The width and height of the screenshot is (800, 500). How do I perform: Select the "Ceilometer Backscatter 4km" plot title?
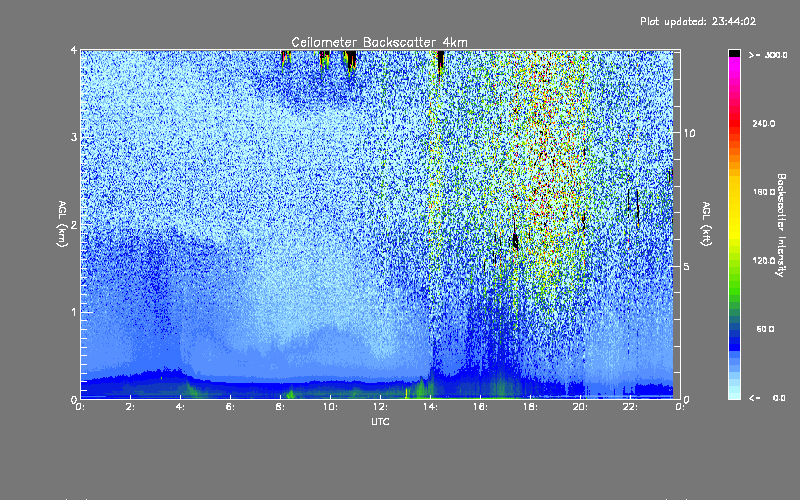click(x=379, y=42)
